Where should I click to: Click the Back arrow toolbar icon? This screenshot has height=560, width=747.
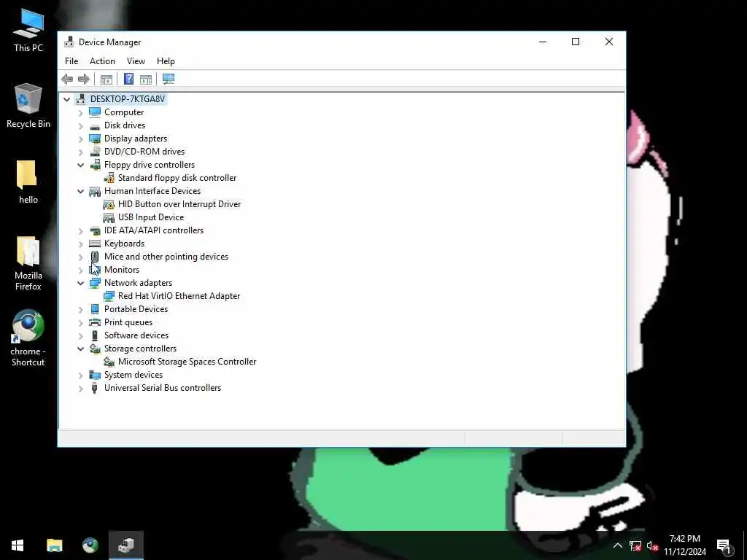tap(67, 79)
